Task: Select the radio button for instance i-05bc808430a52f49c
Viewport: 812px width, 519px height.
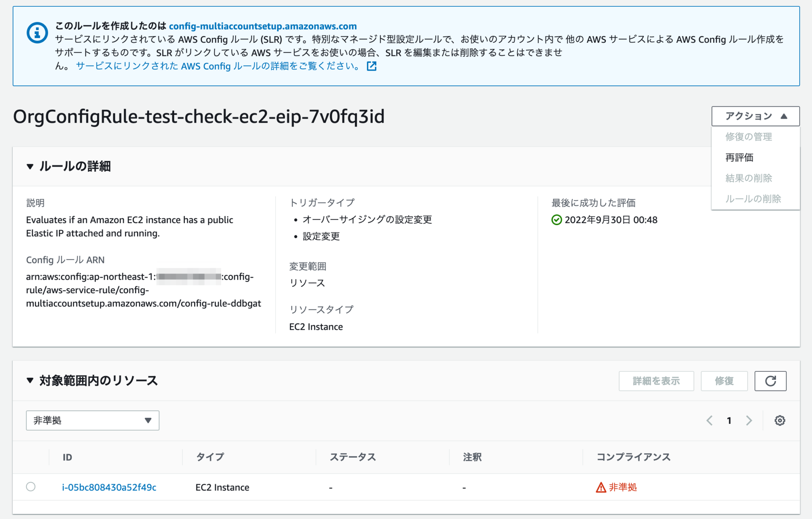Action: (x=31, y=487)
